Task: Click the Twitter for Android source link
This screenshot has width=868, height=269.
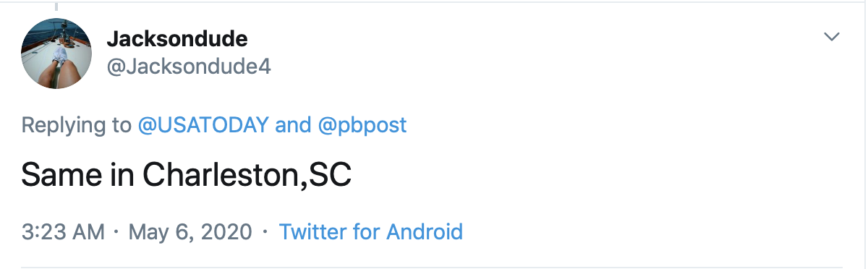Action: 370,232
